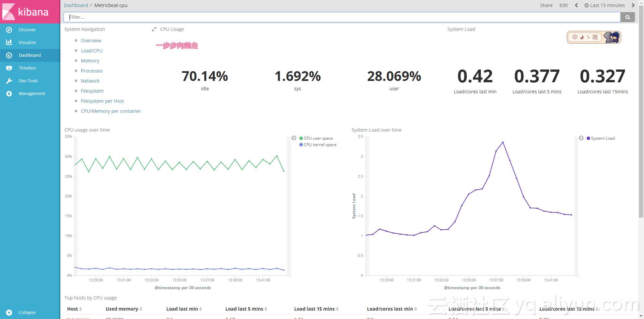The image size is (644, 319).
Task: Open Filesystem navigation link
Action: click(x=92, y=91)
